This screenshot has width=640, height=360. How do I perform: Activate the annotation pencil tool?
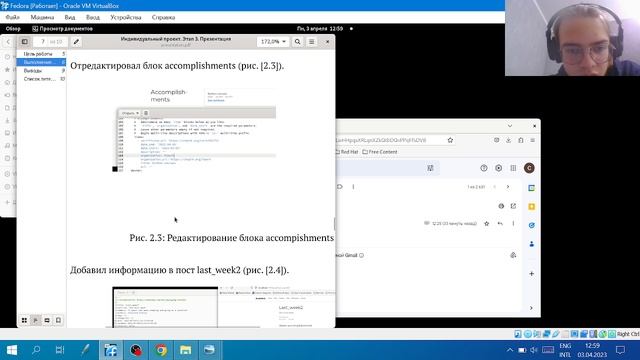point(76,42)
